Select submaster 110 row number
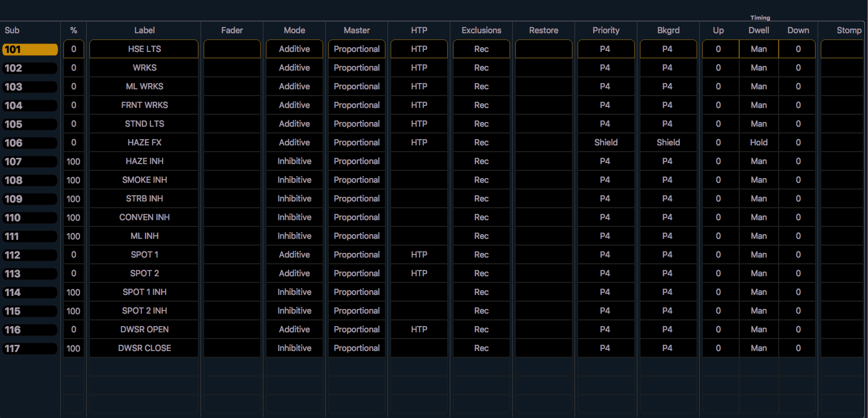This screenshot has height=418, width=868. [x=30, y=218]
